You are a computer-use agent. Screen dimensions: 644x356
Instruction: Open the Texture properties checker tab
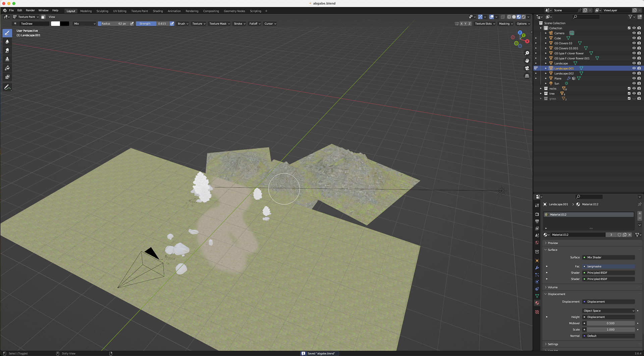tap(537, 312)
